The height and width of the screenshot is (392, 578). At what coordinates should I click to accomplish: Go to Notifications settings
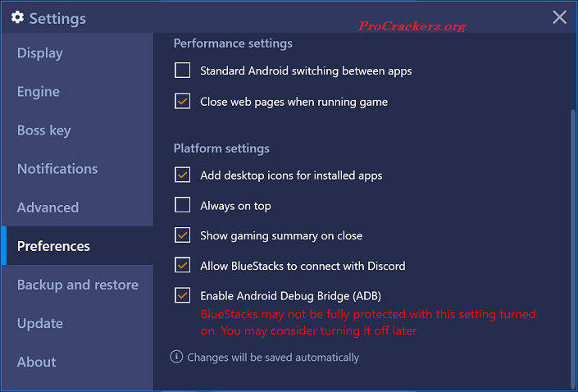click(57, 169)
